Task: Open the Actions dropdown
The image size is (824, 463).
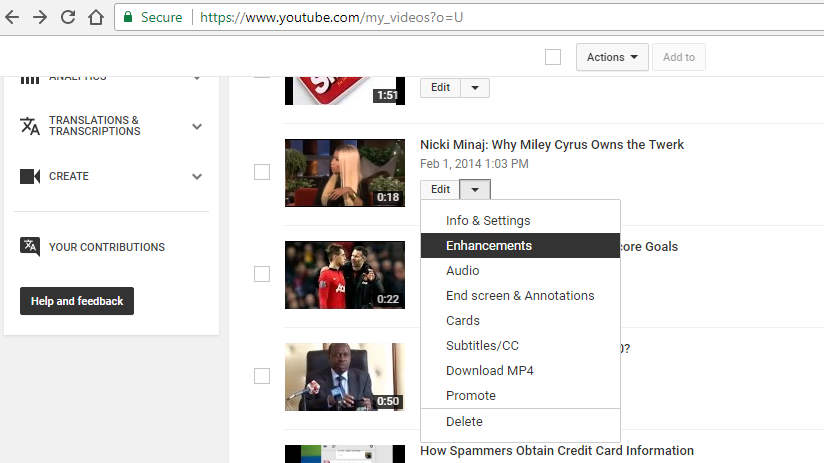Action: pos(612,57)
